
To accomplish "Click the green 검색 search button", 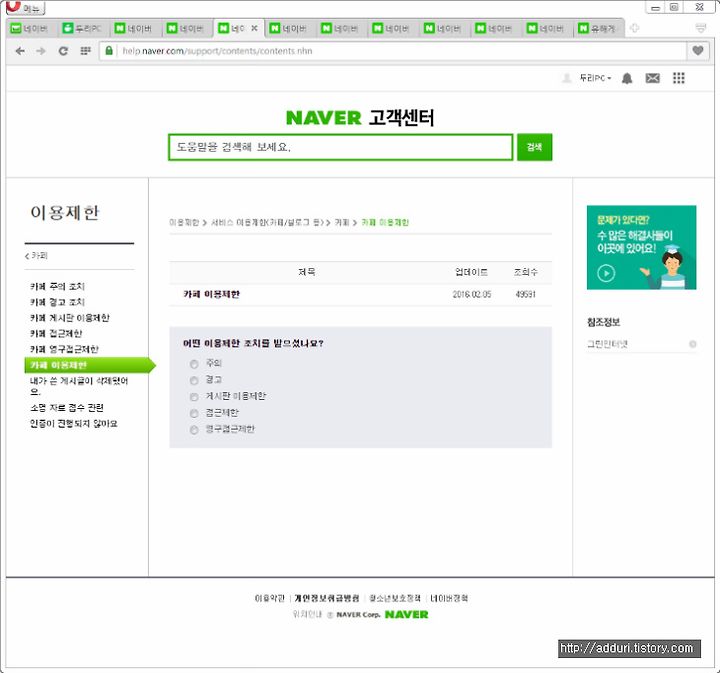I will pyautogui.click(x=534, y=147).
